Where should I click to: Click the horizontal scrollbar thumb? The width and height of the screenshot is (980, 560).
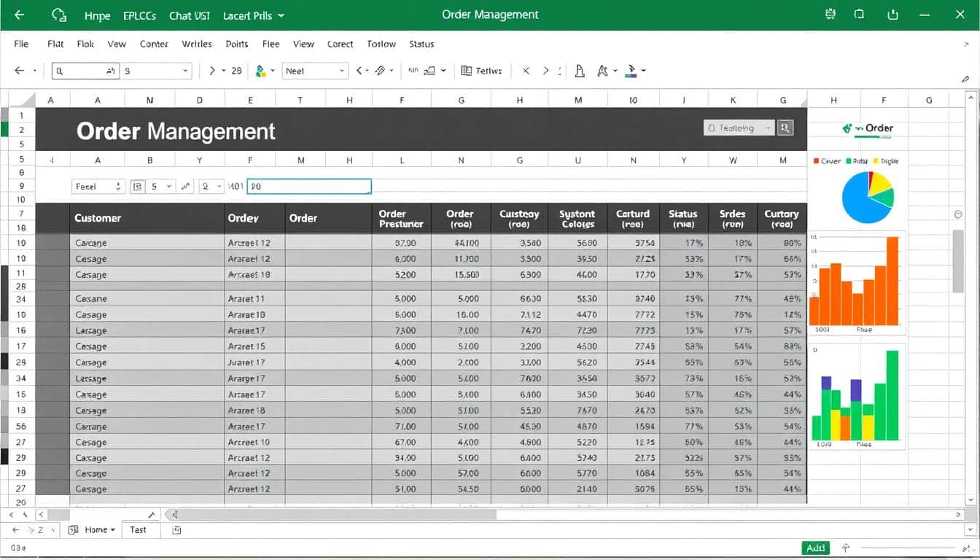click(332, 515)
